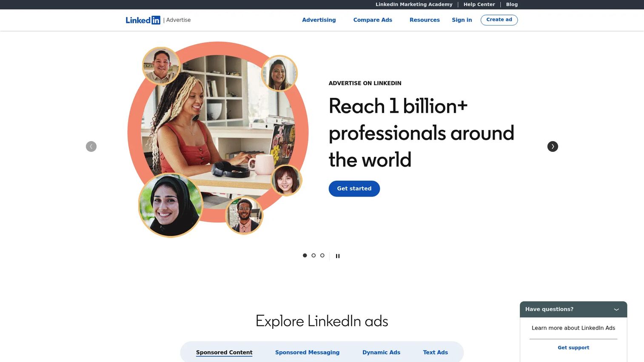Pause the carousel autoplay
Image resolution: width=644 pixels, height=362 pixels.
[338, 256]
